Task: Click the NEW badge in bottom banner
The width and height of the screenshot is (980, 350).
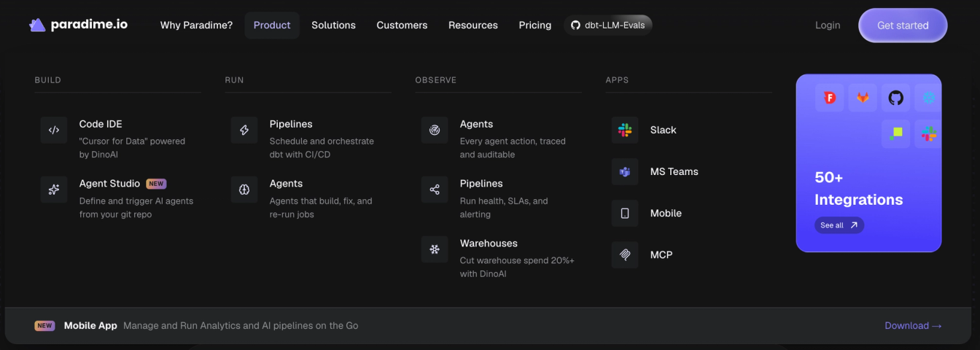Action: (44, 326)
